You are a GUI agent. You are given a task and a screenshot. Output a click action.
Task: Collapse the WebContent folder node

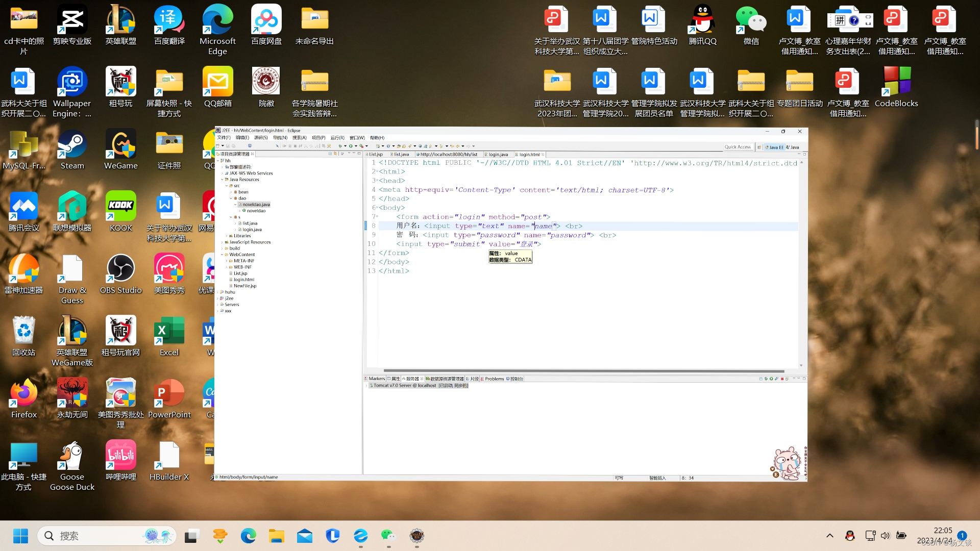coord(222,255)
